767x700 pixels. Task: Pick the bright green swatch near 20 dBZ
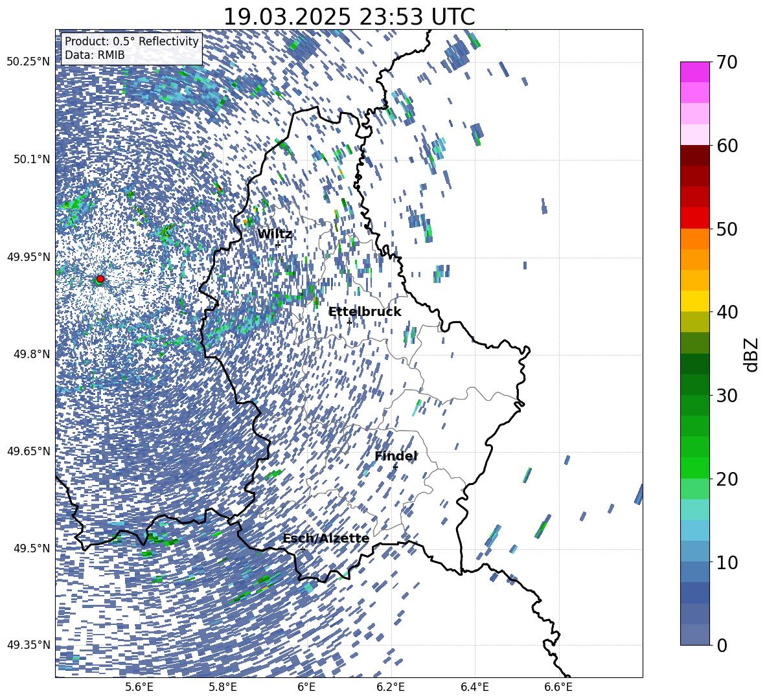point(694,468)
